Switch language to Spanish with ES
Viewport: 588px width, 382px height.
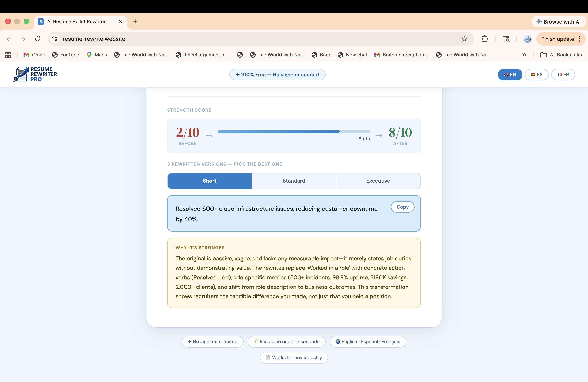point(537,74)
